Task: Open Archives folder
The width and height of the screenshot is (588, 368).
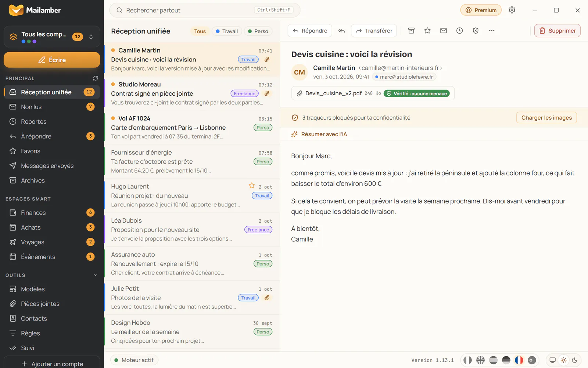Action: pyautogui.click(x=52, y=180)
